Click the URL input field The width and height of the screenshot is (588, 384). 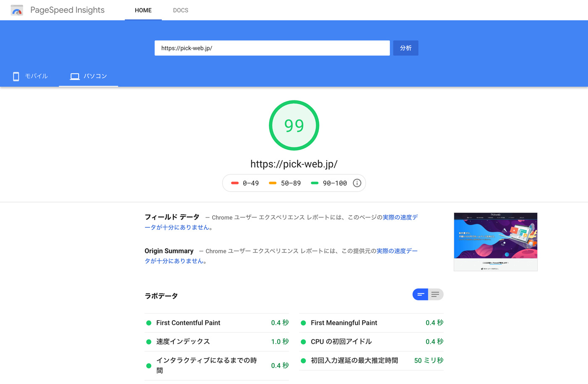click(272, 48)
